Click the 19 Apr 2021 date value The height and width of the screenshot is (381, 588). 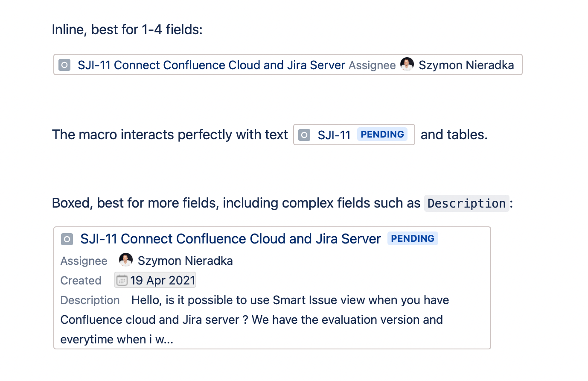point(163,280)
